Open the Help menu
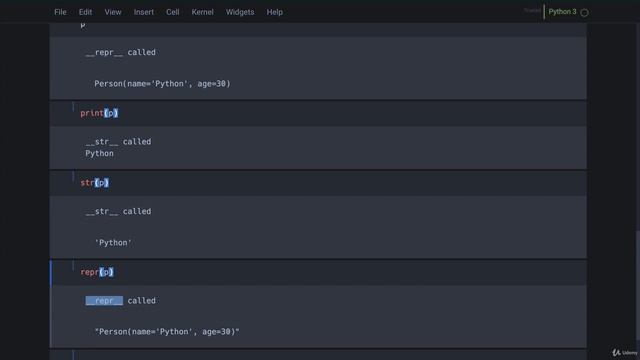Screen dimensions: 640x360 click(x=275, y=12)
